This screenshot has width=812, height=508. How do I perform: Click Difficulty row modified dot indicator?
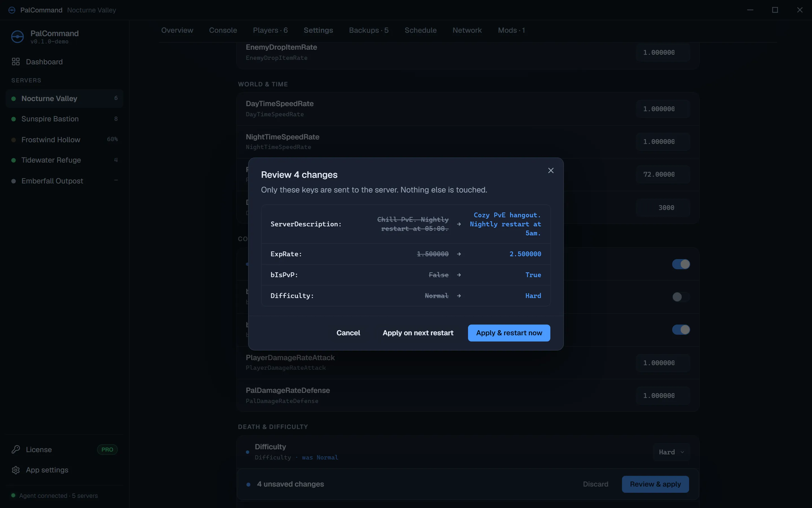point(248,452)
